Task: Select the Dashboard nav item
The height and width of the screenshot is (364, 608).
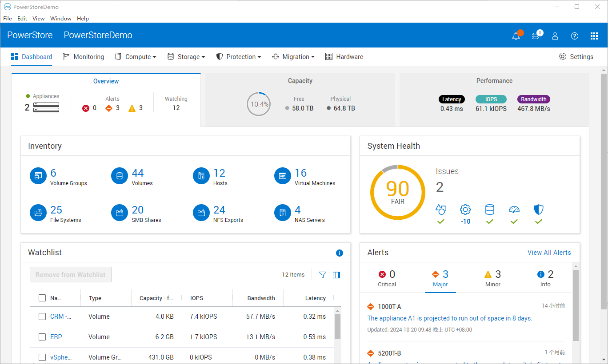Action: (x=32, y=57)
